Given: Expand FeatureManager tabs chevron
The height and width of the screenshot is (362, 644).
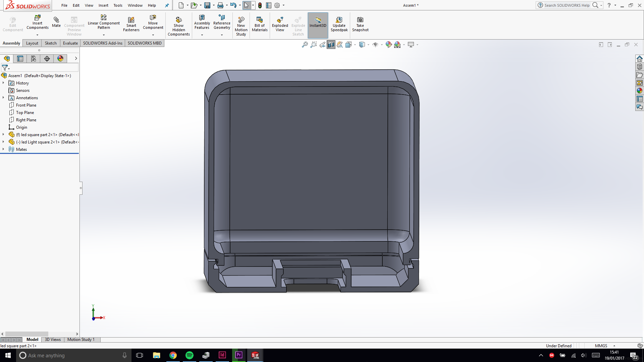Looking at the screenshot, I should point(76,58).
